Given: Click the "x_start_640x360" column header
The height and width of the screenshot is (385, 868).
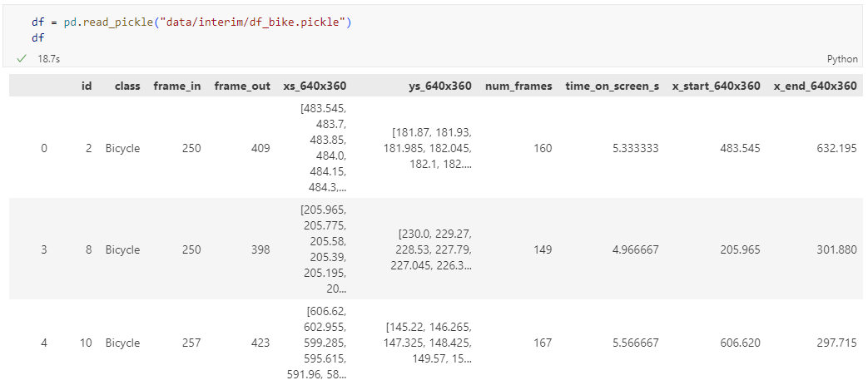Looking at the screenshot, I should (x=716, y=86).
